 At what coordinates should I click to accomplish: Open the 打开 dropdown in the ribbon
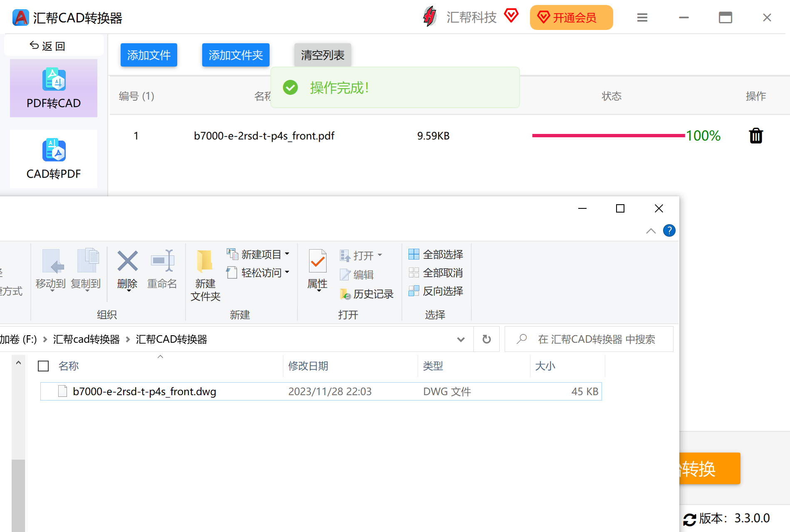(361, 255)
